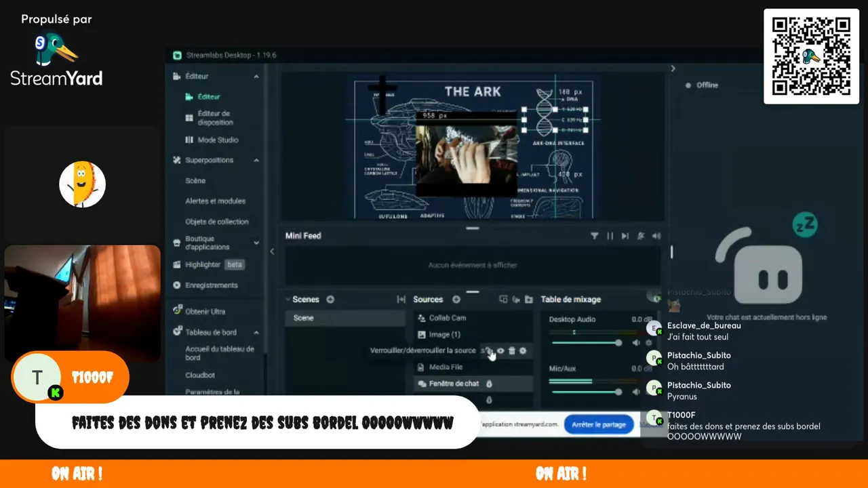Image resolution: width=868 pixels, height=488 pixels.
Task: Click the Offline status indicator
Action: [702, 85]
